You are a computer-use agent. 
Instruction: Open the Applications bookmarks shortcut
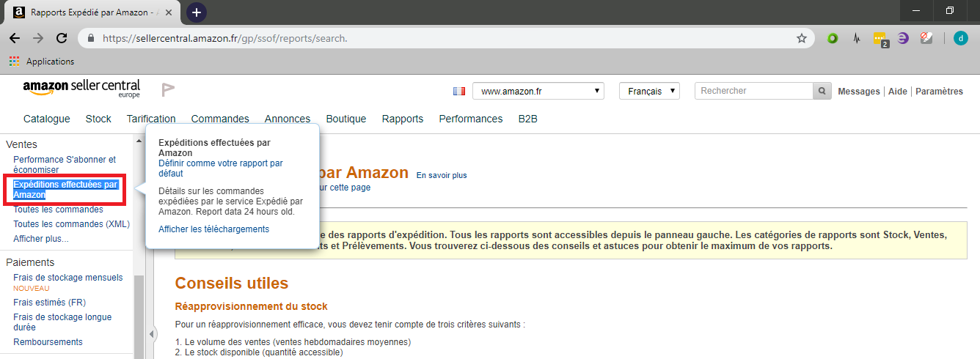coord(42,62)
